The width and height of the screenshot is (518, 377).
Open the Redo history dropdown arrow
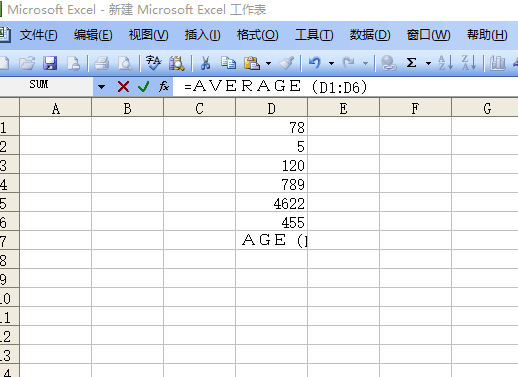pyautogui.click(x=366, y=63)
